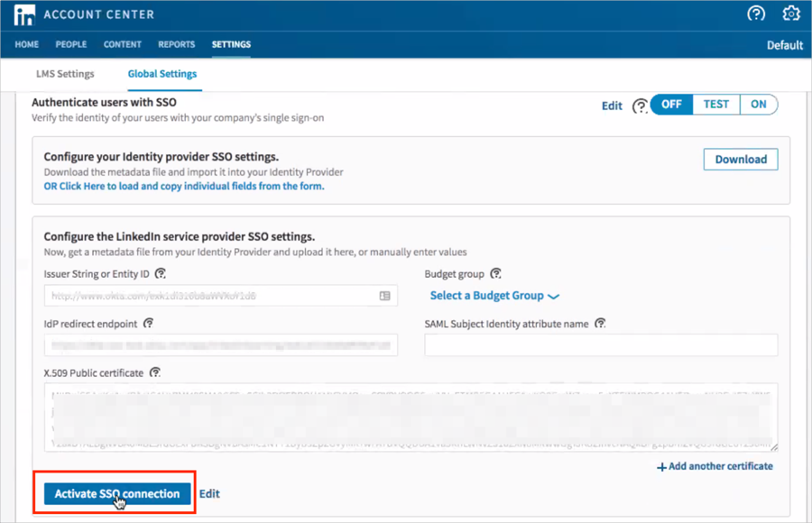Click help icon beside X.509 Public certificate
Screen dimensions: 812x523
point(155,372)
